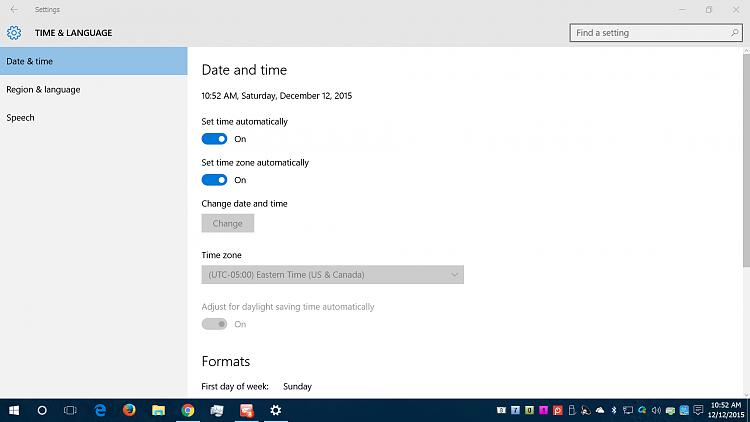Focus the Find a setting box
The width and height of the screenshot is (750, 422).
[656, 33]
